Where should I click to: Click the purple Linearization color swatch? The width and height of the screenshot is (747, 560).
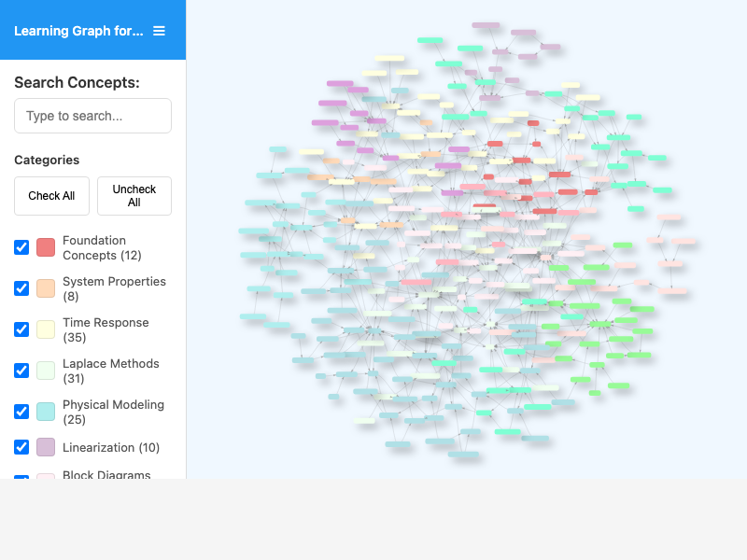(46, 447)
